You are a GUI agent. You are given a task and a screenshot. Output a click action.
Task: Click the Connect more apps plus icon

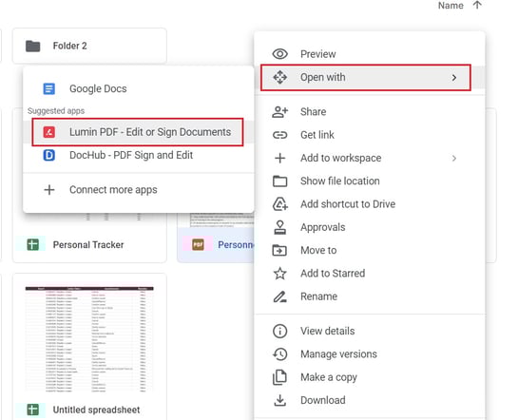49,190
